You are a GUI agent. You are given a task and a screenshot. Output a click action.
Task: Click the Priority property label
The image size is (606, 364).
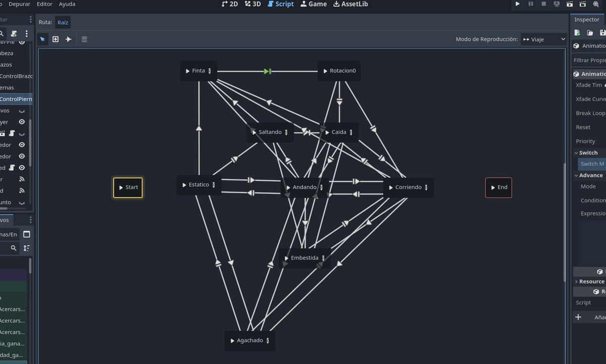[x=586, y=141]
